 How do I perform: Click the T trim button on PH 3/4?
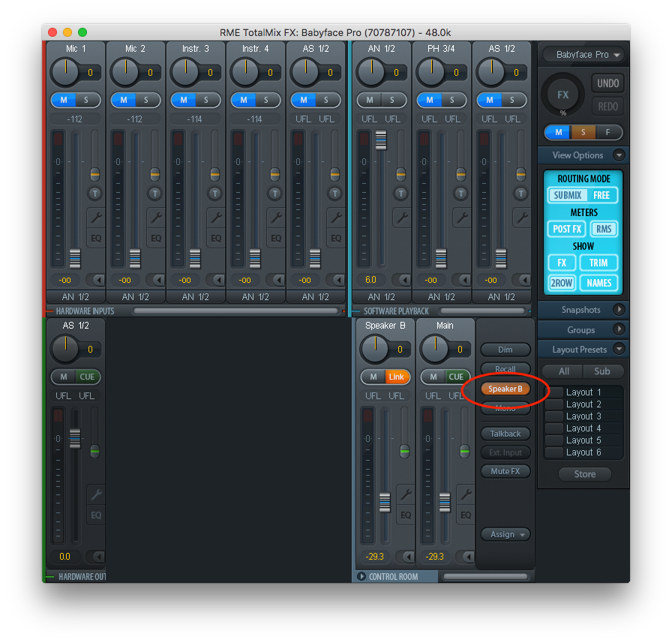pyautogui.click(x=460, y=194)
